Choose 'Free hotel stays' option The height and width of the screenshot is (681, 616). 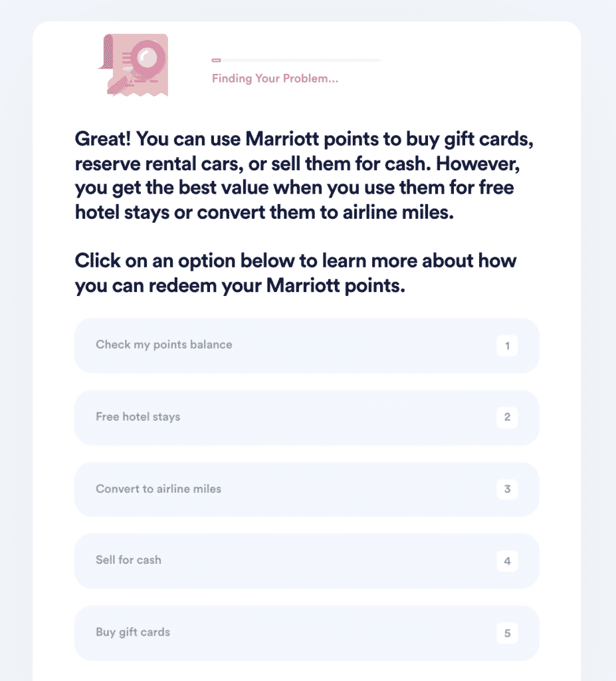(306, 417)
